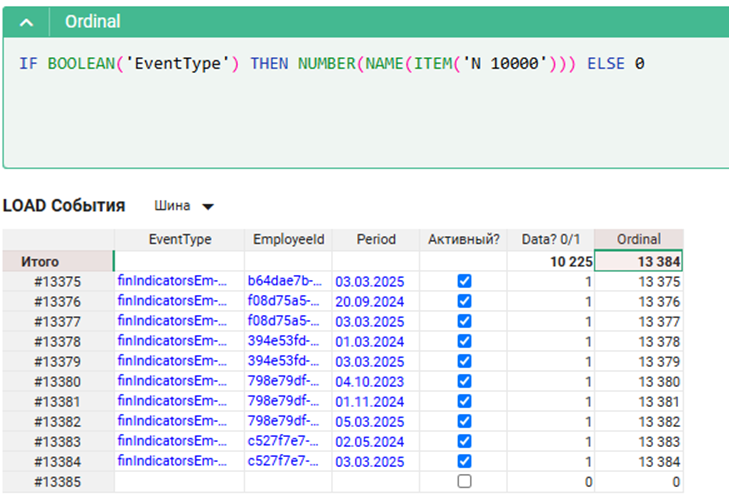Open the Шина dropdown
Image resolution: width=729 pixels, height=498 pixels.
coord(184,206)
